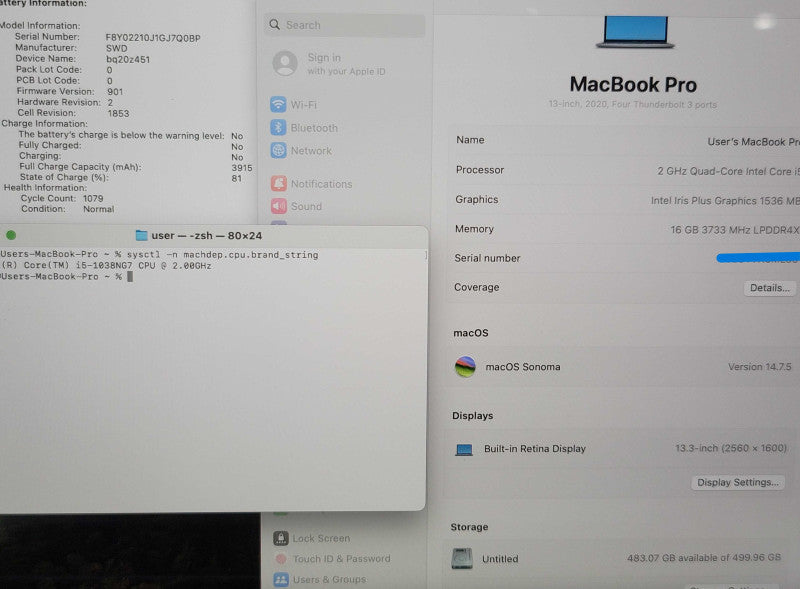This screenshot has width=800, height=589.
Task: Click Version 14.7.5 text
Action: (759, 366)
